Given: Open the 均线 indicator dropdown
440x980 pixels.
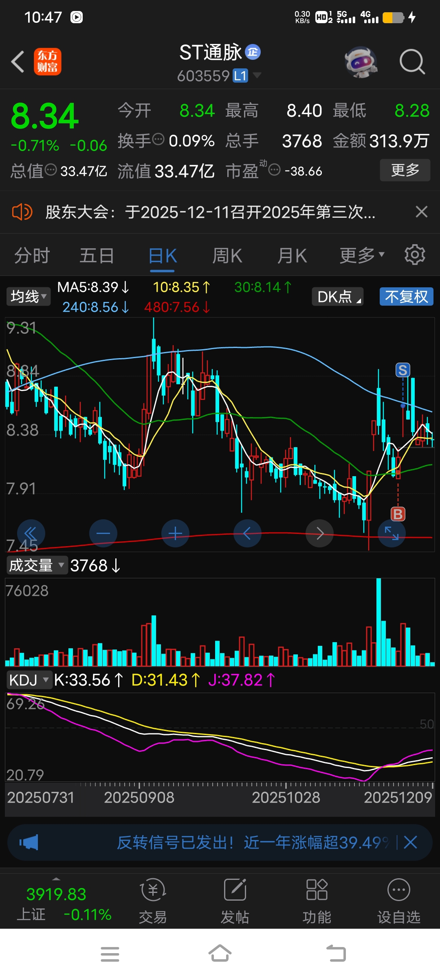Looking at the screenshot, I should coord(28,296).
